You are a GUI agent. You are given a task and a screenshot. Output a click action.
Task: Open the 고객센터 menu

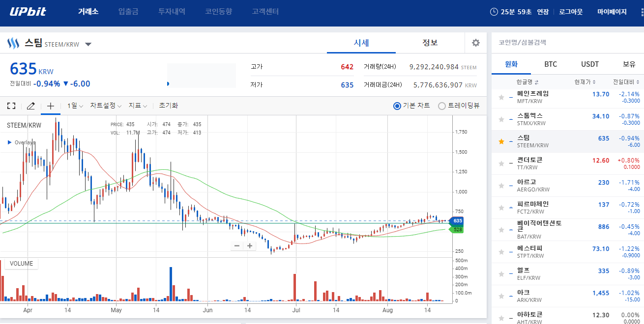click(x=265, y=12)
